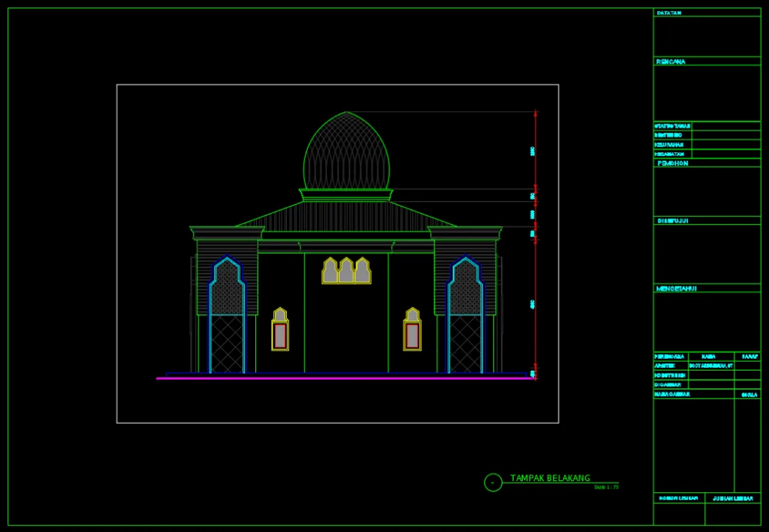Select the triple arched window in the center wall
Screen dimensions: 769x532
coord(346,271)
